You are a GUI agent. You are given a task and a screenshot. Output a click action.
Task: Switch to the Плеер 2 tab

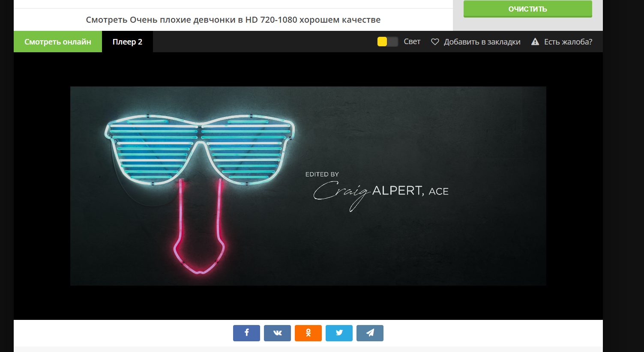[127, 42]
